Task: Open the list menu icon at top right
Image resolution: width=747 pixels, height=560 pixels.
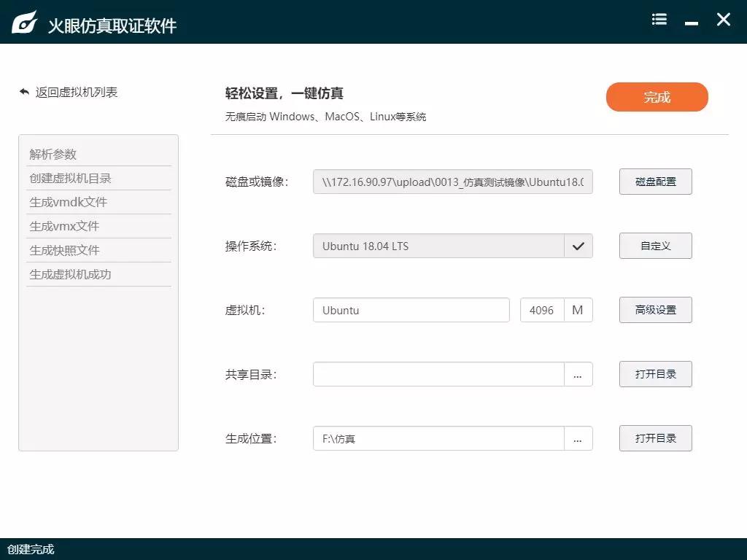Action: pos(659,20)
